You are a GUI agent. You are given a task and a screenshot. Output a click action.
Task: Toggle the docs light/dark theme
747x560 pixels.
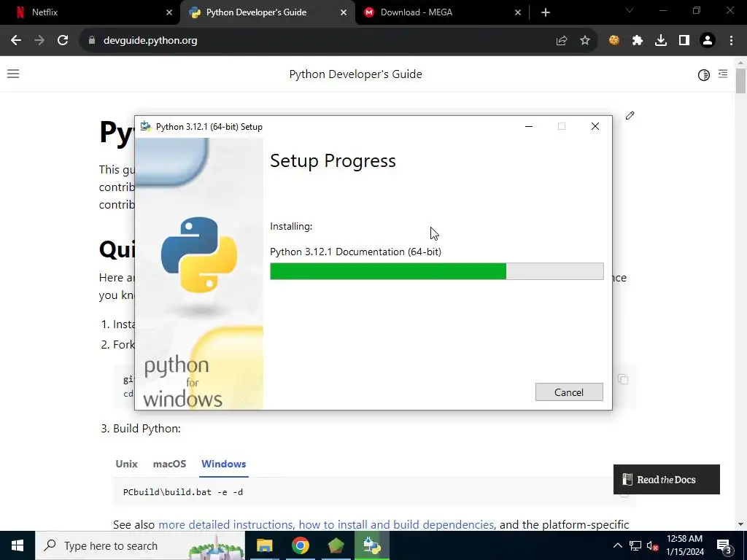click(x=704, y=75)
